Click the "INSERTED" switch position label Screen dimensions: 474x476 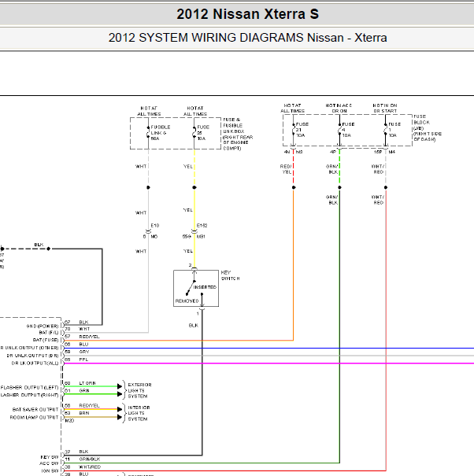point(205,287)
